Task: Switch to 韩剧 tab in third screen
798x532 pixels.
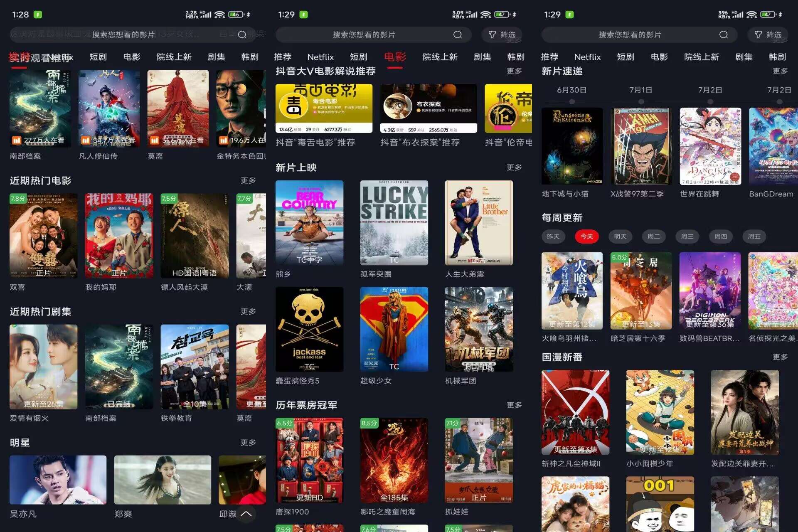Action: pyautogui.click(x=777, y=57)
